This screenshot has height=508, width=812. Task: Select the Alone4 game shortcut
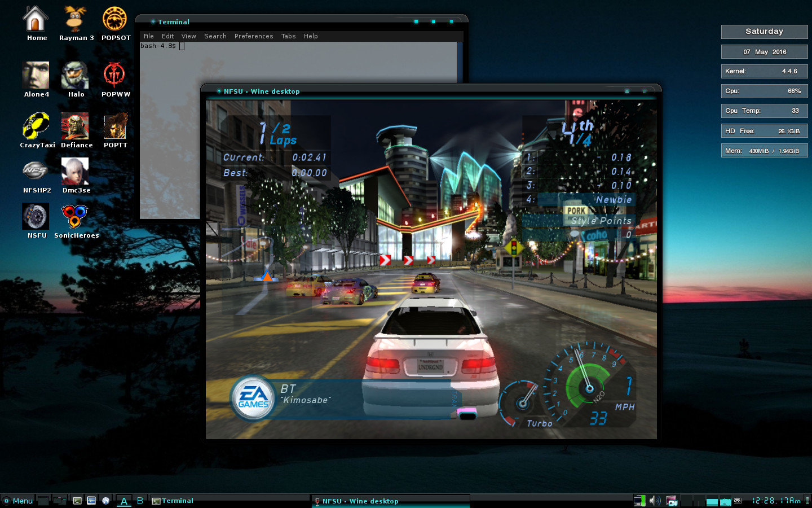[36, 80]
